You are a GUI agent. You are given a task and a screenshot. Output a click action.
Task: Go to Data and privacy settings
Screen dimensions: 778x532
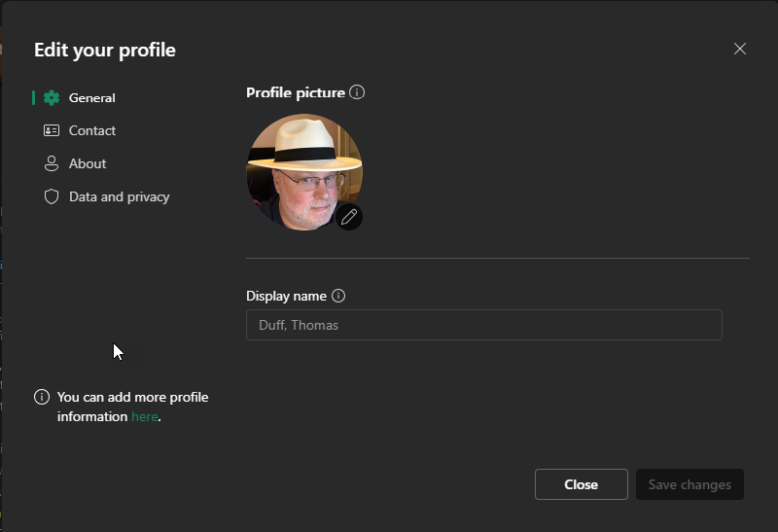click(x=120, y=196)
